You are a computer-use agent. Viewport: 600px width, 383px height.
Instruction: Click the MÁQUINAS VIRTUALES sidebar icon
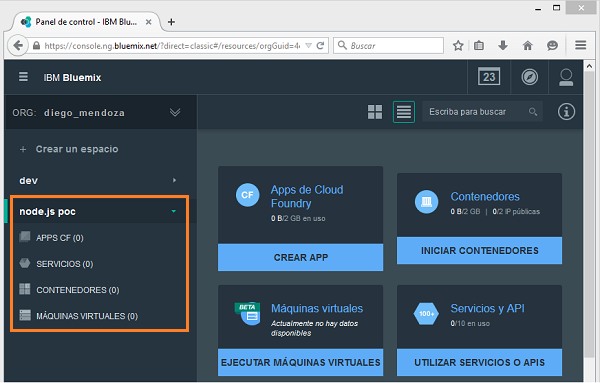pyautogui.click(x=25, y=315)
